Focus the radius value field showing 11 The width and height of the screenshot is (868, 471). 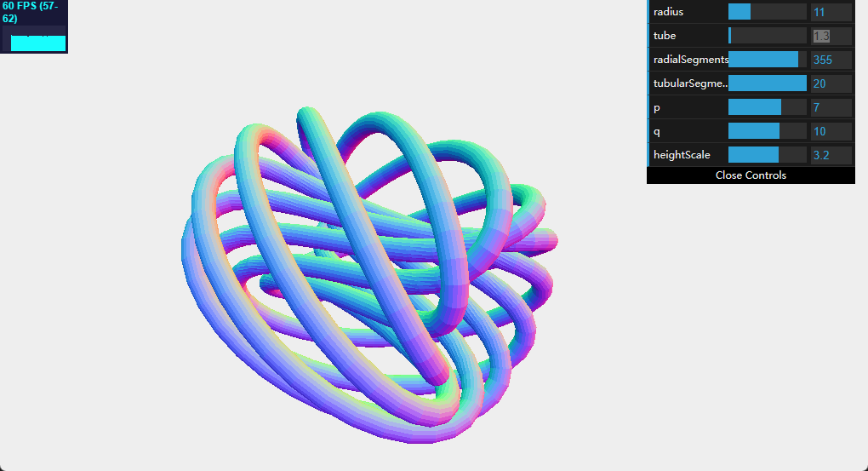pyautogui.click(x=831, y=12)
